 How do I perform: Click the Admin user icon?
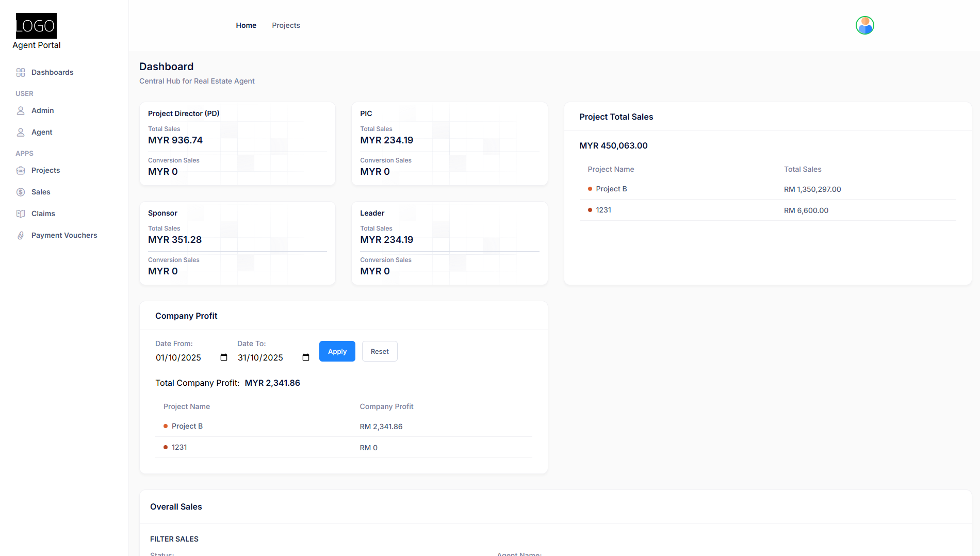21,110
